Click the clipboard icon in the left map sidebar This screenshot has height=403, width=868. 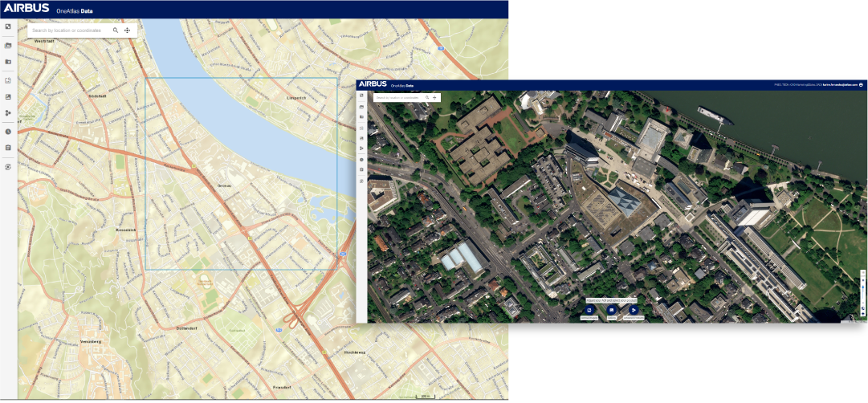point(8,148)
